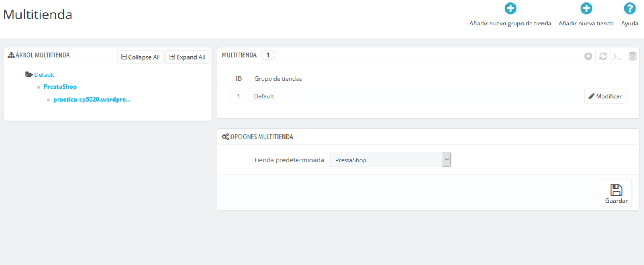Click the Árbol Multitienda sitemap icon
Image resolution: width=644 pixels, height=265 pixels.
coord(11,55)
